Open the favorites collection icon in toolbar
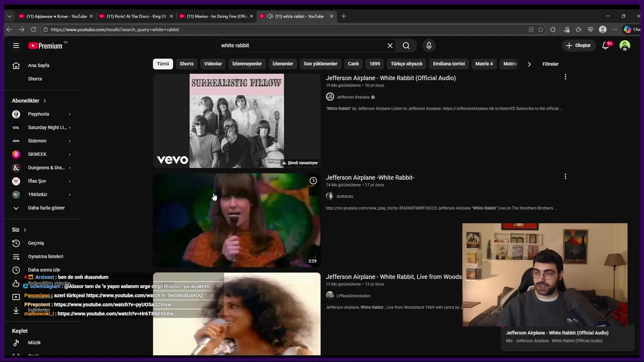 [x=579, y=29]
